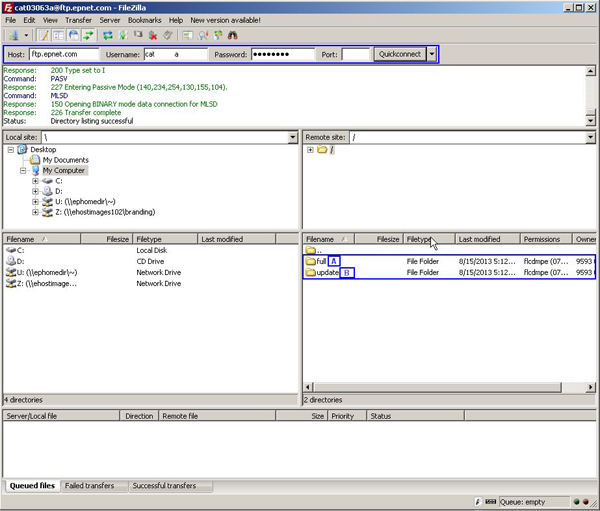Expand the Z: network drive node
Image resolution: width=600 pixels, height=511 pixels.
pyautogui.click(x=35, y=212)
